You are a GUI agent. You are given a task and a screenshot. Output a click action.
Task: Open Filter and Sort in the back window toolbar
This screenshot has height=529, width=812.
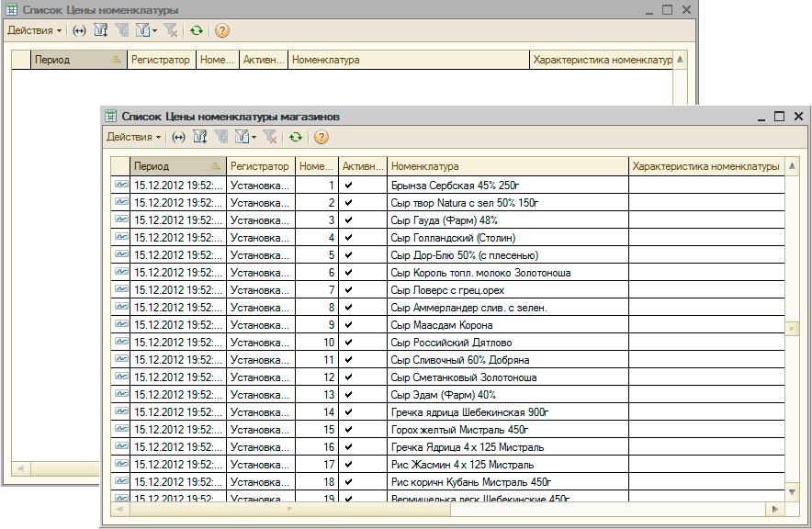[x=100, y=30]
